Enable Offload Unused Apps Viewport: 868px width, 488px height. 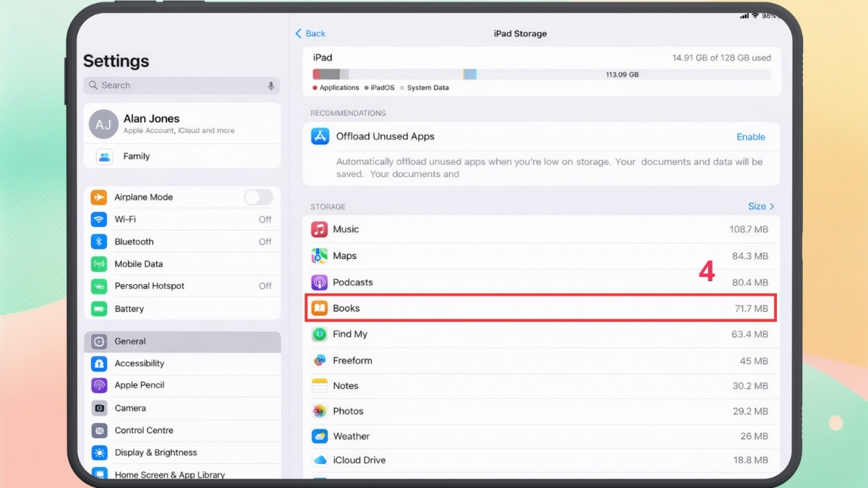[x=751, y=137]
